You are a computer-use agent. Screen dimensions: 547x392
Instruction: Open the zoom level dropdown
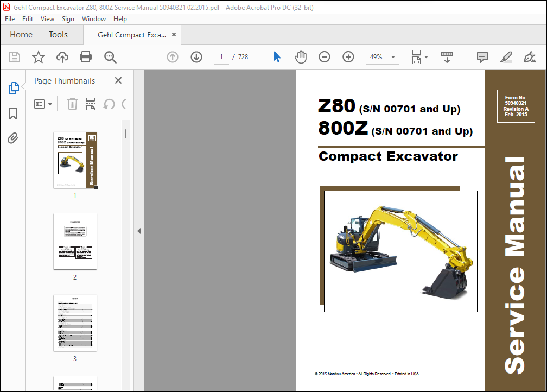(x=393, y=57)
